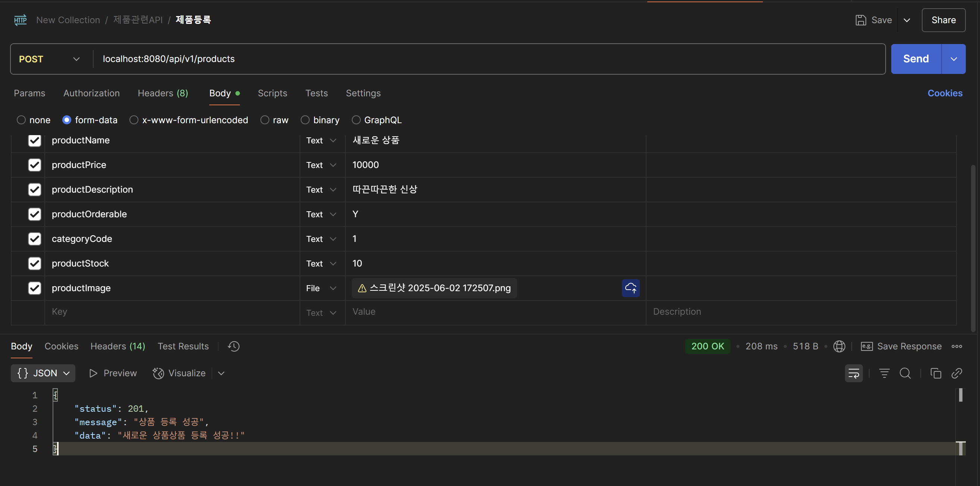The height and width of the screenshot is (486, 980).
Task: Open search in response body
Action: click(905, 373)
